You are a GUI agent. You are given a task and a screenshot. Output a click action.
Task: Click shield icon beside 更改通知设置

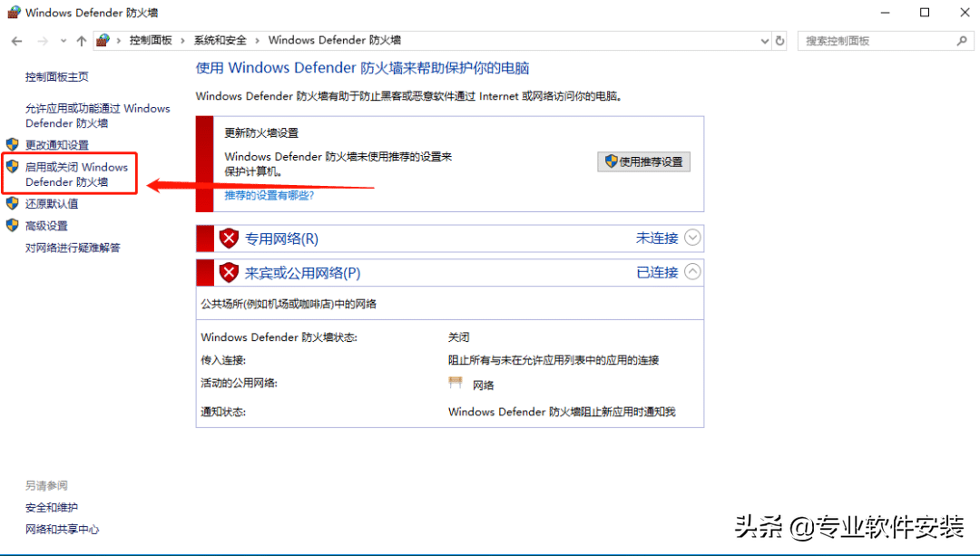pos(12,144)
